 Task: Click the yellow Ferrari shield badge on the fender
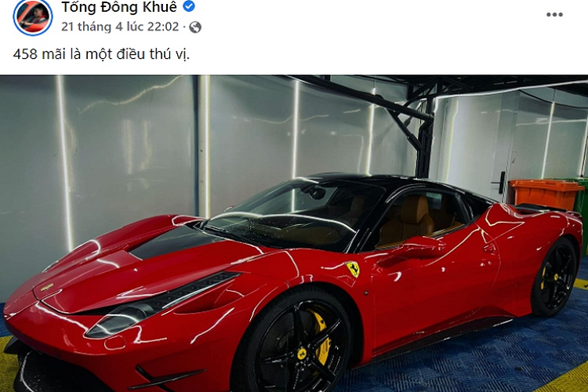point(353,269)
